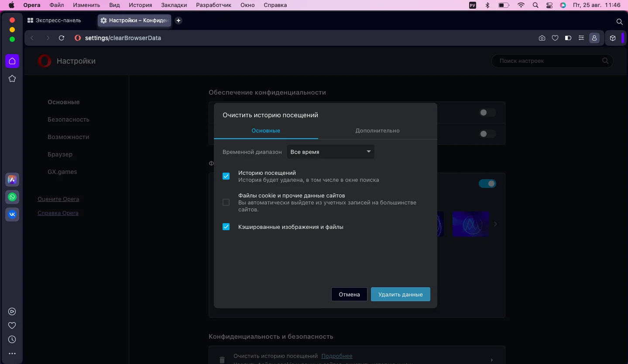Click the snapshot camera icon in address bar
The image size is (628, 364).
(542, 38)
